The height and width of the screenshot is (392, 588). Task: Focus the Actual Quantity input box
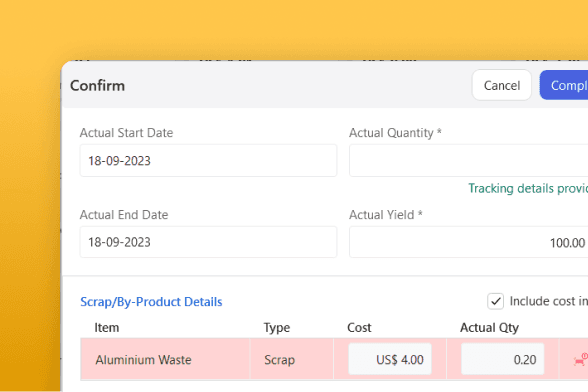pyautogui.click(x=469, y=161)
